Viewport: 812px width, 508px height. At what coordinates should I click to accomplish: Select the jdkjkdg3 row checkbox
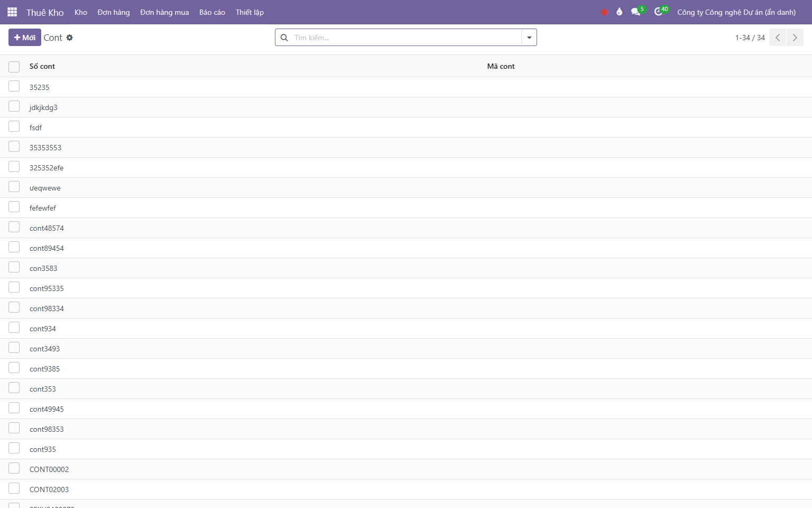tap(14, 106)
